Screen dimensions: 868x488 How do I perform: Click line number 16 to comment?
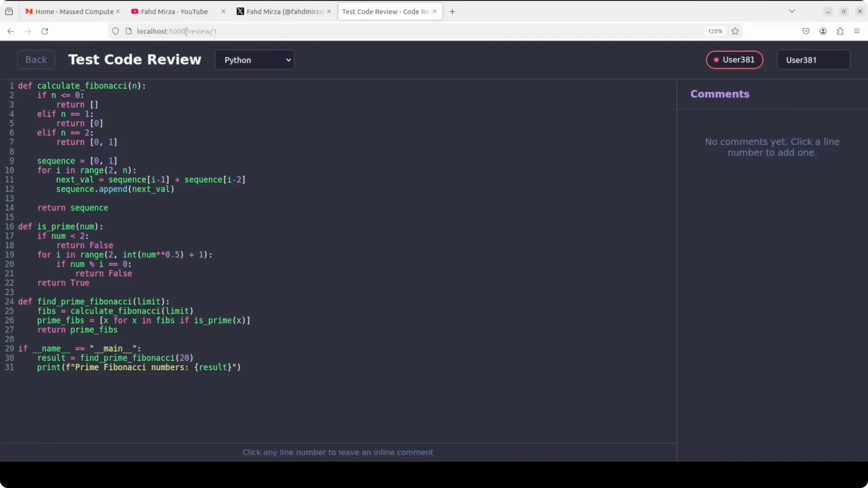(9, 227)
